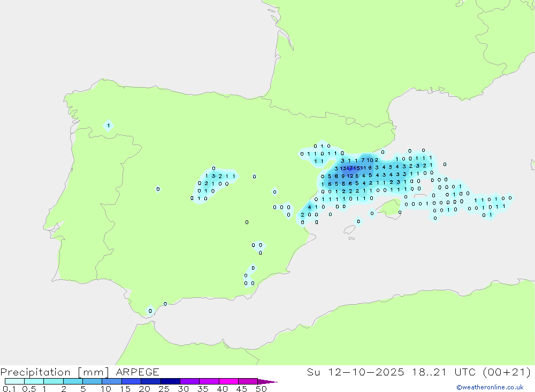The image size is (535, 392).
Task: Select the 0.5–1 mm legend color swatch
Action: 34,381
